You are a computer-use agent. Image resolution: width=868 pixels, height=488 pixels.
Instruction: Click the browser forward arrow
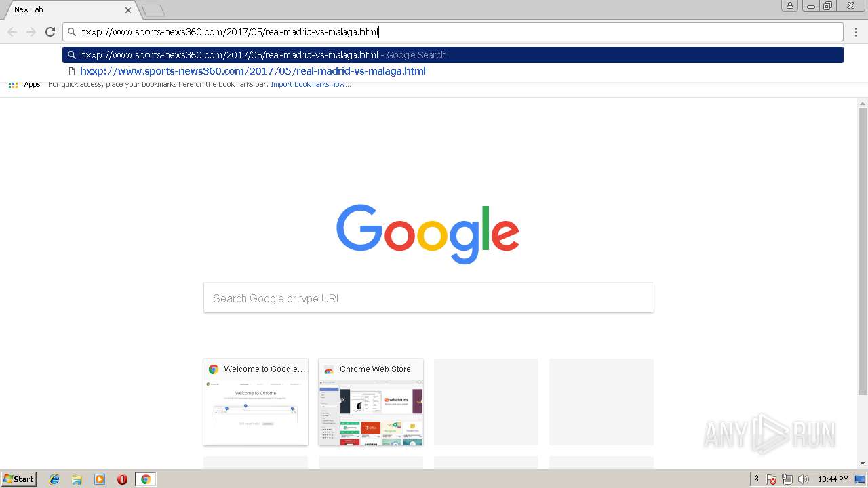click(x=31, y=32)
